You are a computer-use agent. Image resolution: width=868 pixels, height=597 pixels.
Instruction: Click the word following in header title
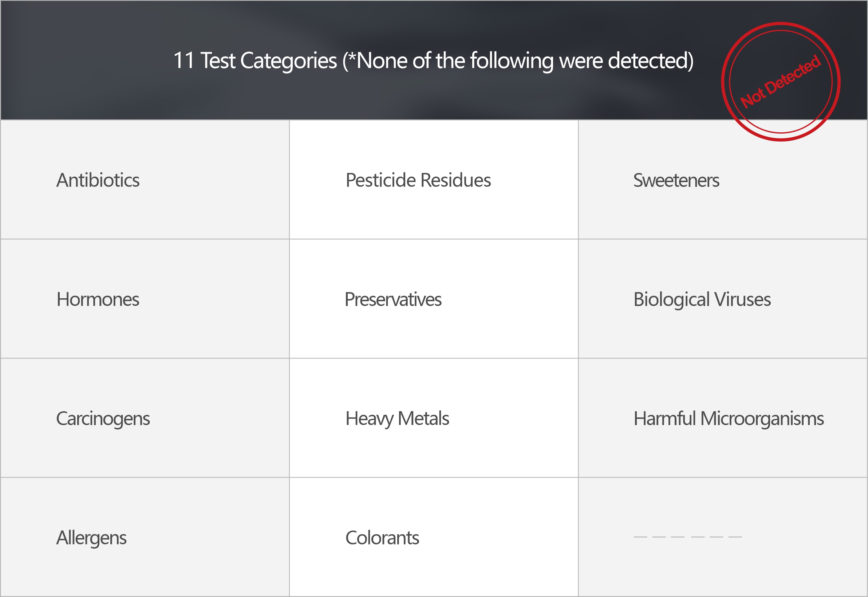[x=512, y=60]
